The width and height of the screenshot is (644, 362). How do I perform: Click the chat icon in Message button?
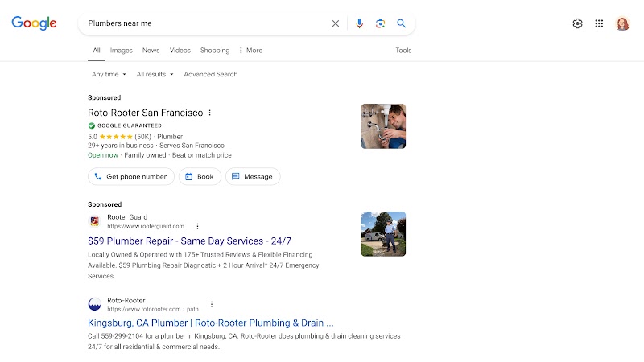[x=235, y=176]
